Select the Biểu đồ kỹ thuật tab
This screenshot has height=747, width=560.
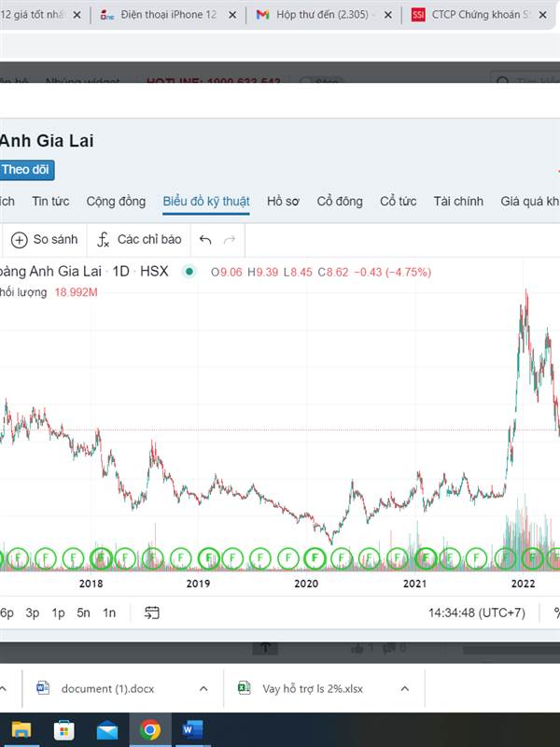[x=205, y=202]
